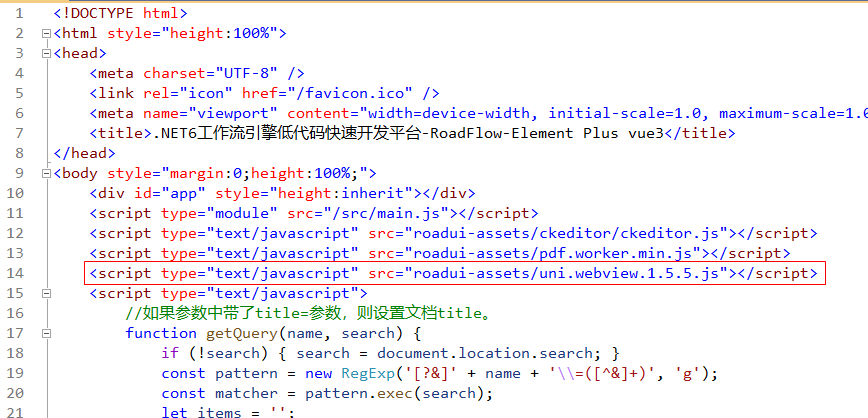Click line number 1 in the gutter
The height and width of the screenshot is (418, 868).
click(x=19, y=13)
